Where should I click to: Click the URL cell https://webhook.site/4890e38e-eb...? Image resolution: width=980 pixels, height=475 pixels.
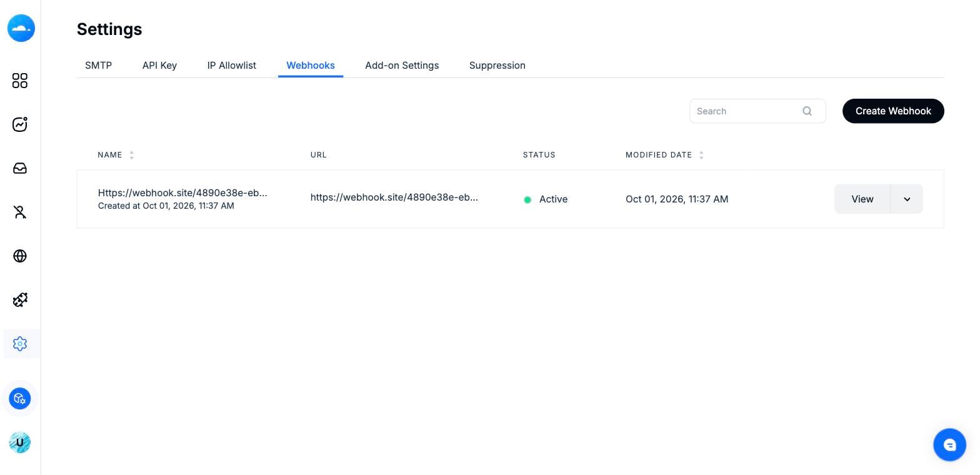(394, 197)
